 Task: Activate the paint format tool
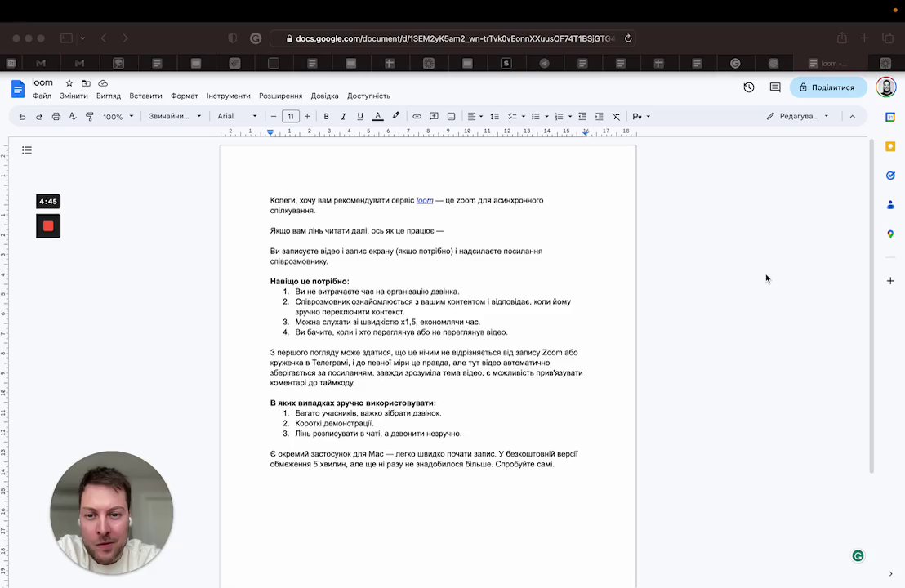coord(90,117)
